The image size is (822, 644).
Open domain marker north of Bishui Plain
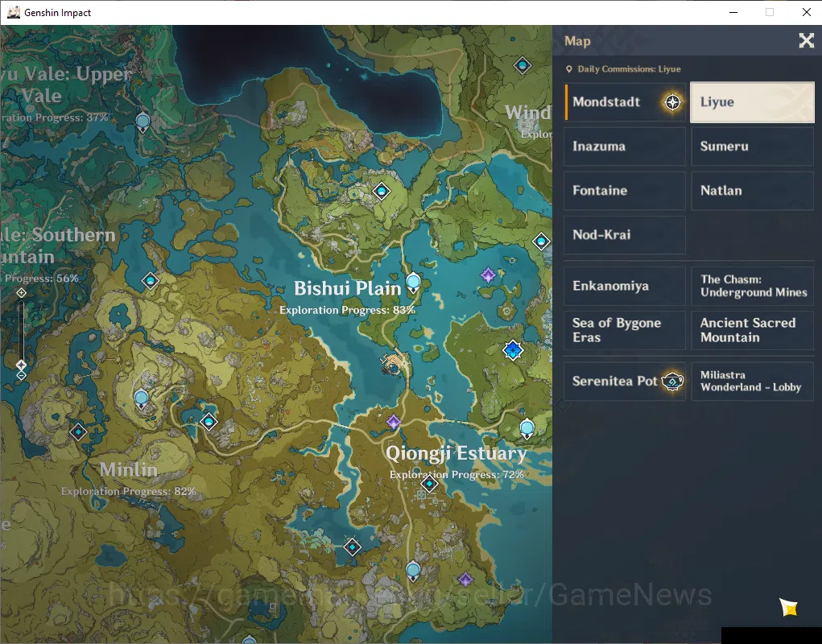tap(381, 192)
